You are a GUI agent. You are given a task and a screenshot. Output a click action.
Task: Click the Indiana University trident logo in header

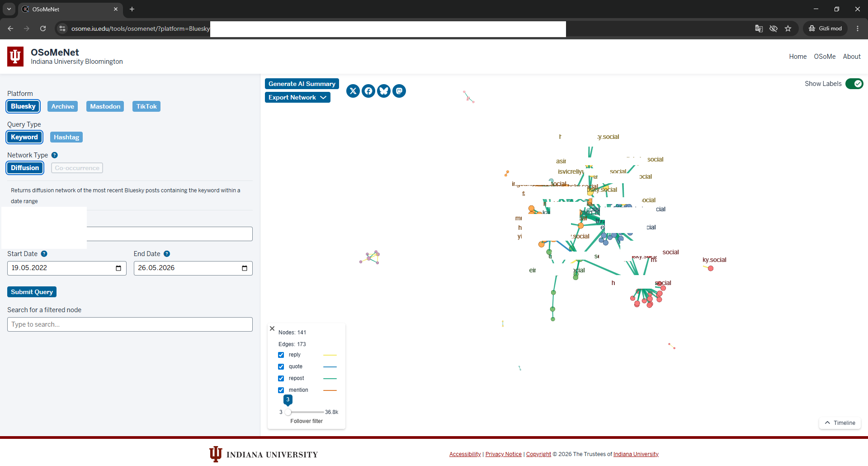coord(15,57)
